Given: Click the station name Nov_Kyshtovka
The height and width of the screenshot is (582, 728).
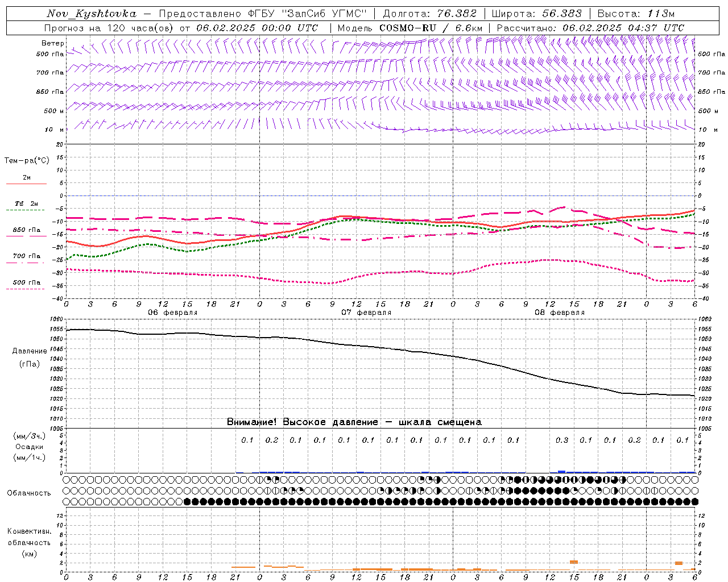Looking at the screenshot, I should pyautogui.click(x=92, y=14).
